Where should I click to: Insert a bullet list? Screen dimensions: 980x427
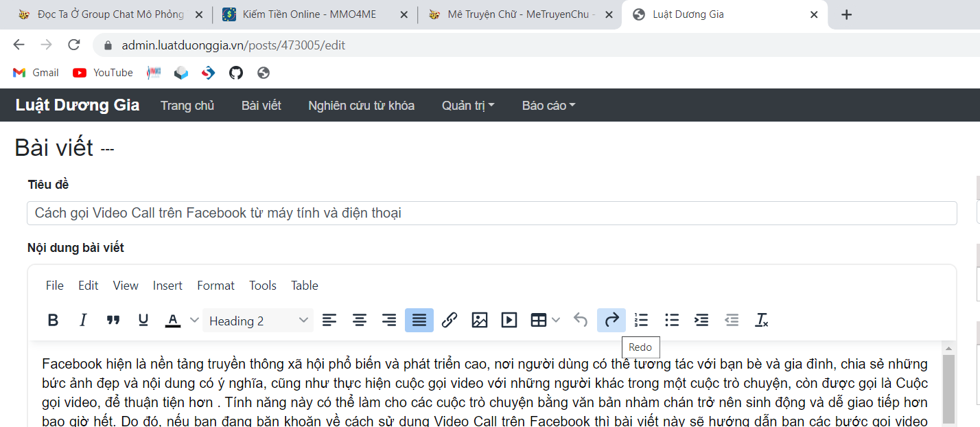point(672,320)
